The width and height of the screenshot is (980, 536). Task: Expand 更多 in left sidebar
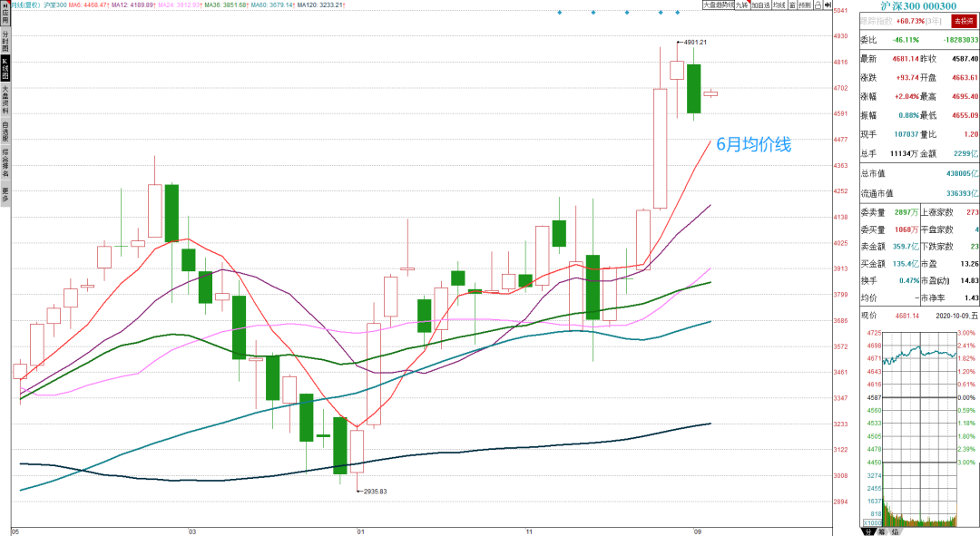coord(5,194)
